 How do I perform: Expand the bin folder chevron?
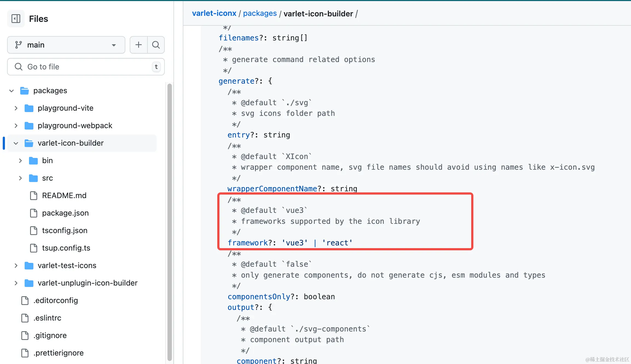(20, 161)
